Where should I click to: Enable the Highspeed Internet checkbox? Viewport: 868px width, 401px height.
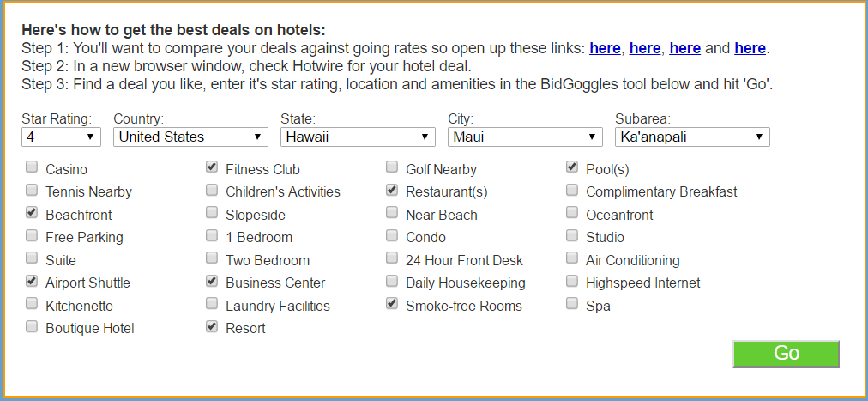(x=572, y=282)
